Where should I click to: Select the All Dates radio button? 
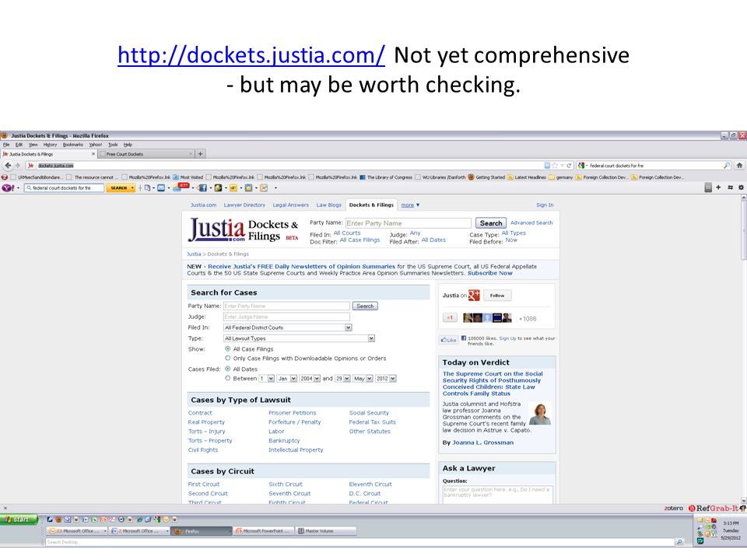[228, 369]
